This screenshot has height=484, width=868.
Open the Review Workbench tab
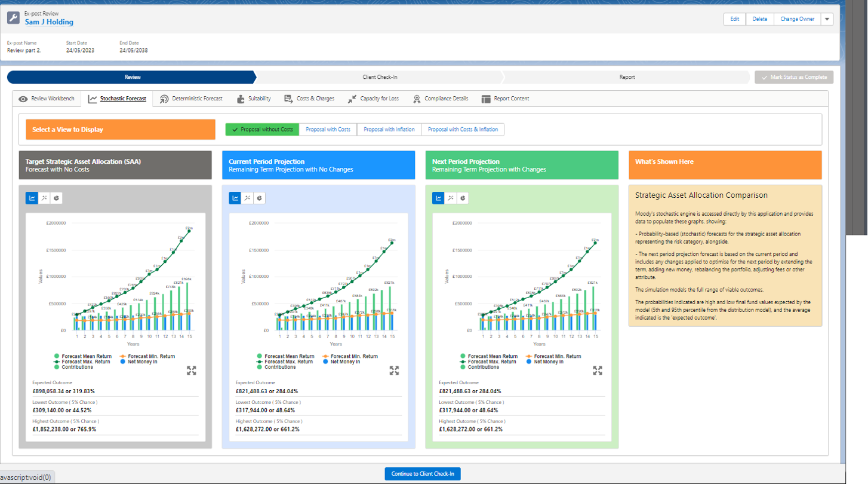point(47,99)
